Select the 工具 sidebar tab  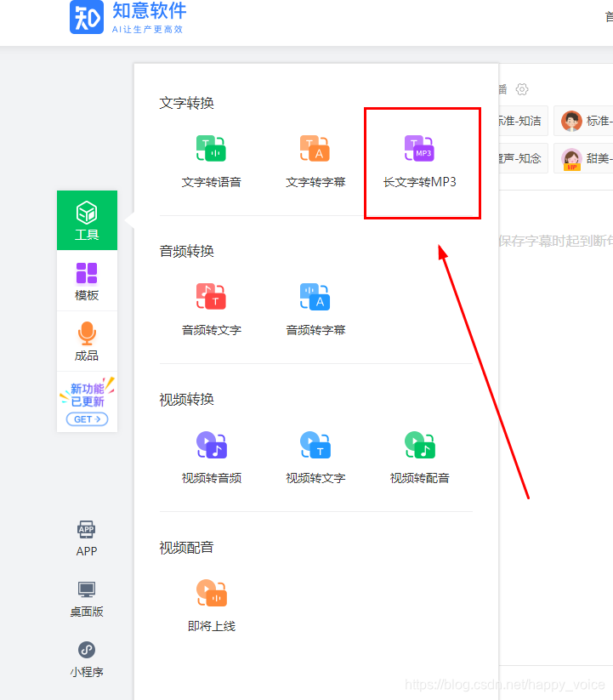(87, 220)
